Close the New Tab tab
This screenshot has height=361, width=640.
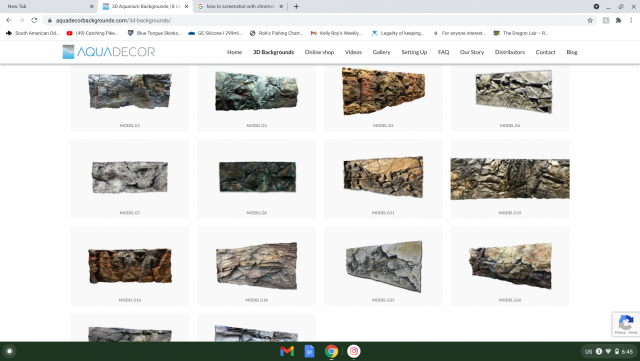point(91,7)
